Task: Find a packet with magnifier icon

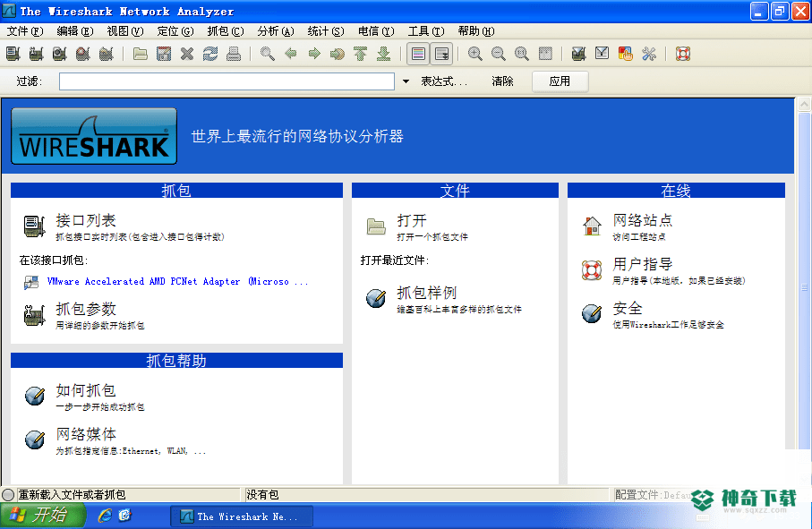Action: tap(268, 54)
